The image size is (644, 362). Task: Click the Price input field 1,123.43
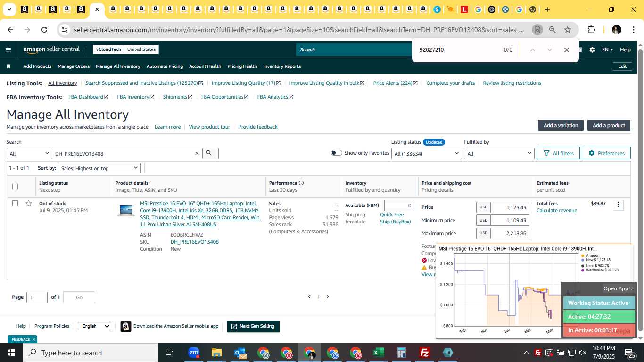tap(510, 207)
